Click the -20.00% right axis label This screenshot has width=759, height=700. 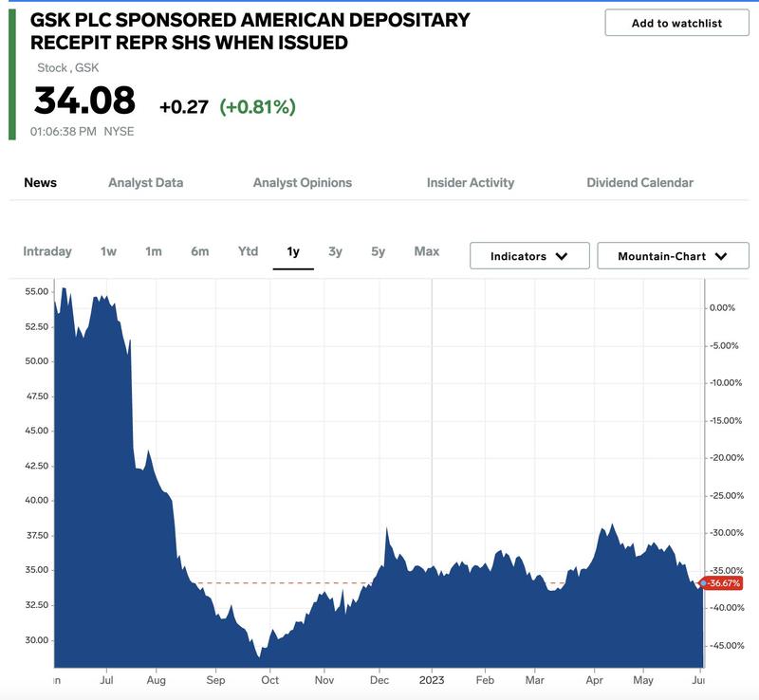(x=727, y=457)
